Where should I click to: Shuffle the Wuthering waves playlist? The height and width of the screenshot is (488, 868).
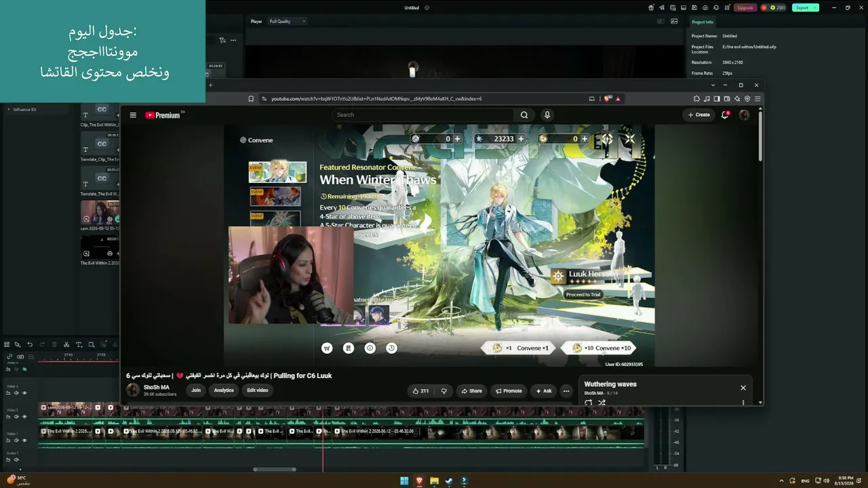coord(601,403)
